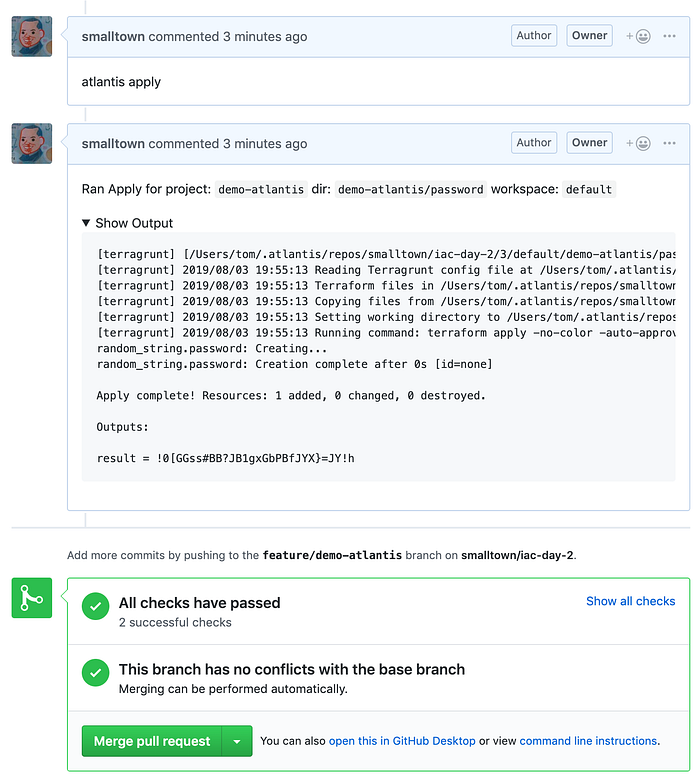Click the green merge branch icon
The width and height of the screenshot is (700, 783).
coord(32,598)
